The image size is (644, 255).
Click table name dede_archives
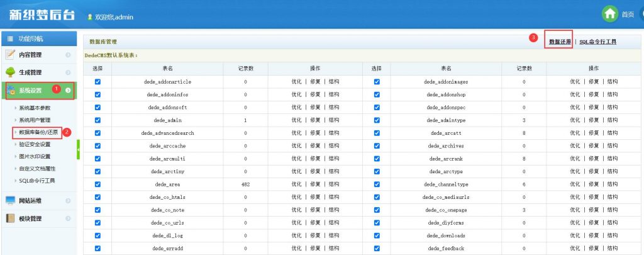coord(446,146)
